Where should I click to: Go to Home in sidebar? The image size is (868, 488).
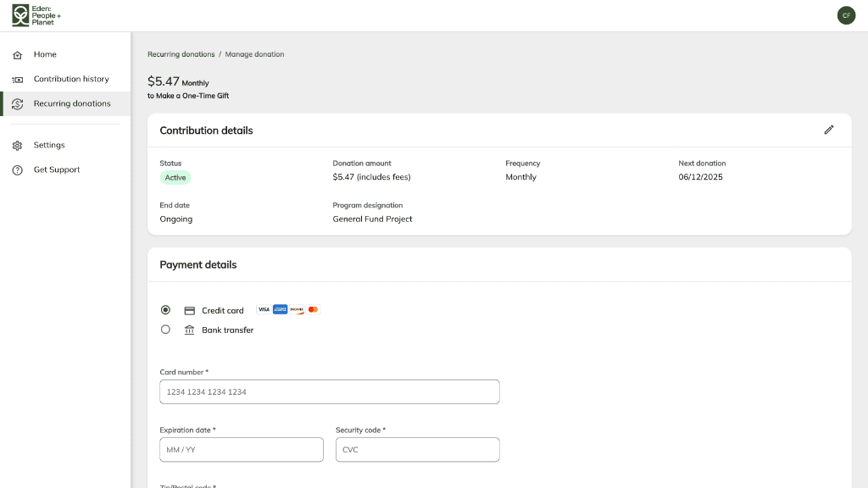[45, 54]
